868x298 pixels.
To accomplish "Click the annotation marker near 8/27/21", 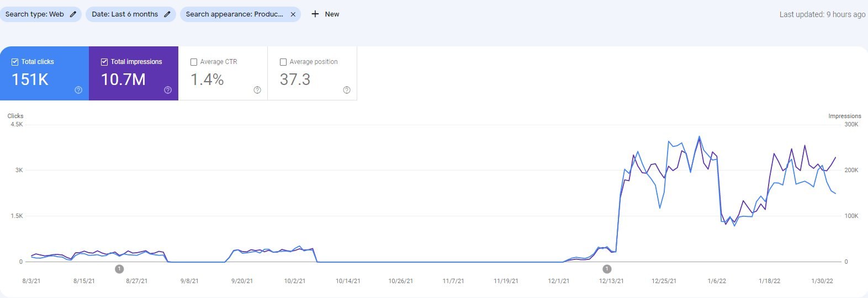I will (x=119, y=269).
